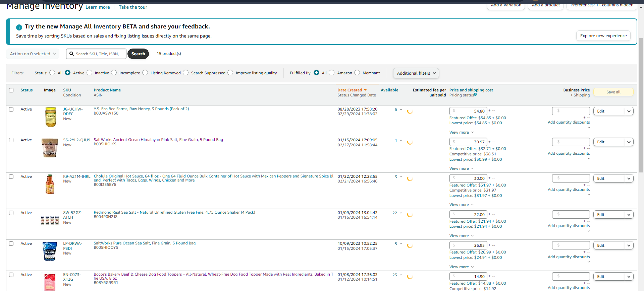Expand View more for Cholula Hot Sauce price
644x291 pixels.
462,205
